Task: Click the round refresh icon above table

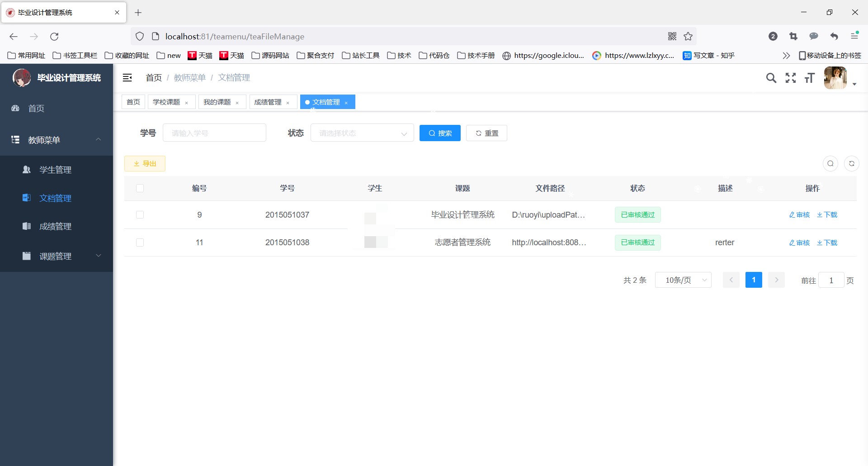Action: [x=852, y=164]
